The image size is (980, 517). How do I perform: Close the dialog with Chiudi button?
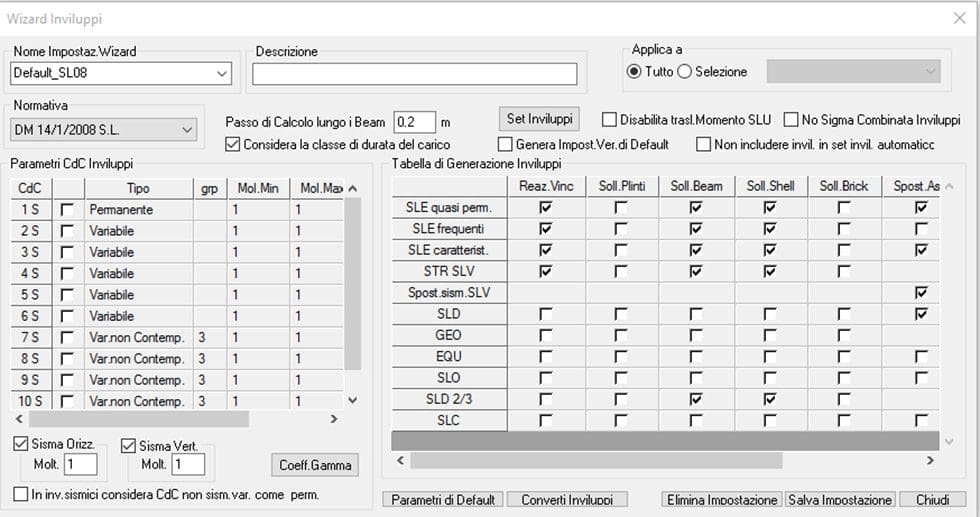pos(932,499)
